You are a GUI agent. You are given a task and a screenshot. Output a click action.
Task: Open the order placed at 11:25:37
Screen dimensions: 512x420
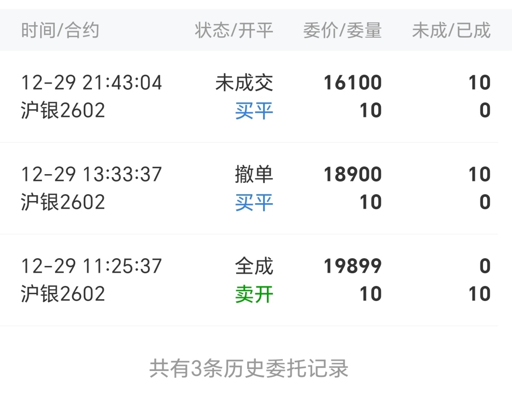coord(91,266)
